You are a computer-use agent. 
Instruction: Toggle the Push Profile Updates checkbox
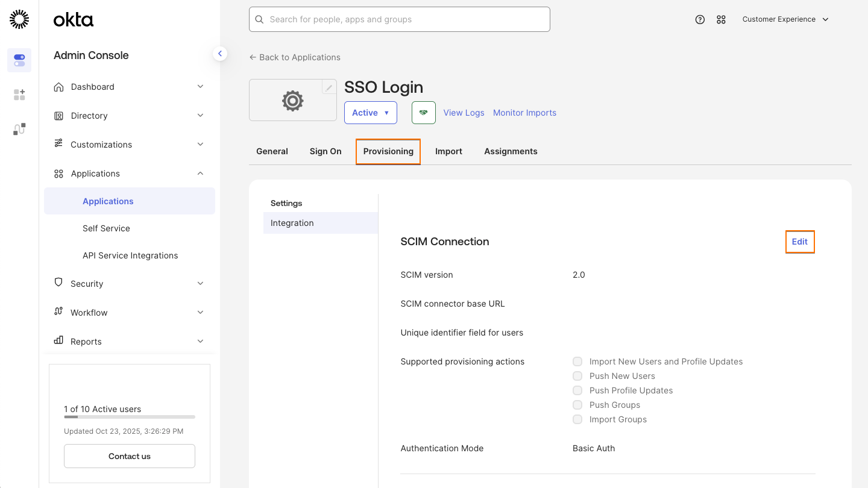pyautogui.click(x=577, y=390)
